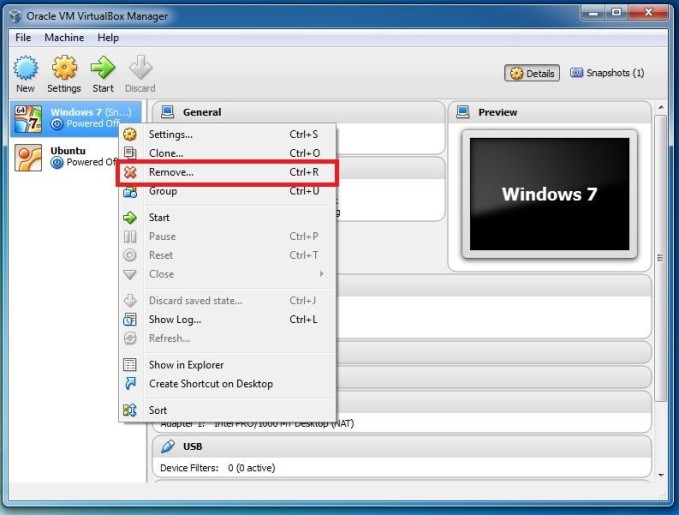The width and height of the screenshot is (679, 515).
Task: Click the Preview section header
Action: click(550, 112)
